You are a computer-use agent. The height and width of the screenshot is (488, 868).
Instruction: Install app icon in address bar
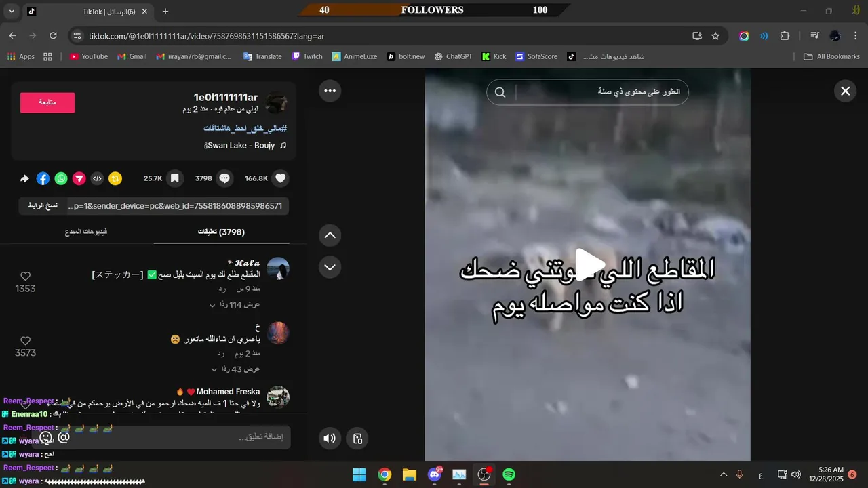click(697, 35)
